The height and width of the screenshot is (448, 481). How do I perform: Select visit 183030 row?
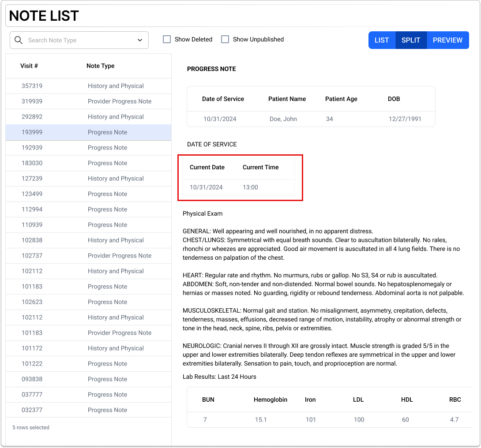88,163
